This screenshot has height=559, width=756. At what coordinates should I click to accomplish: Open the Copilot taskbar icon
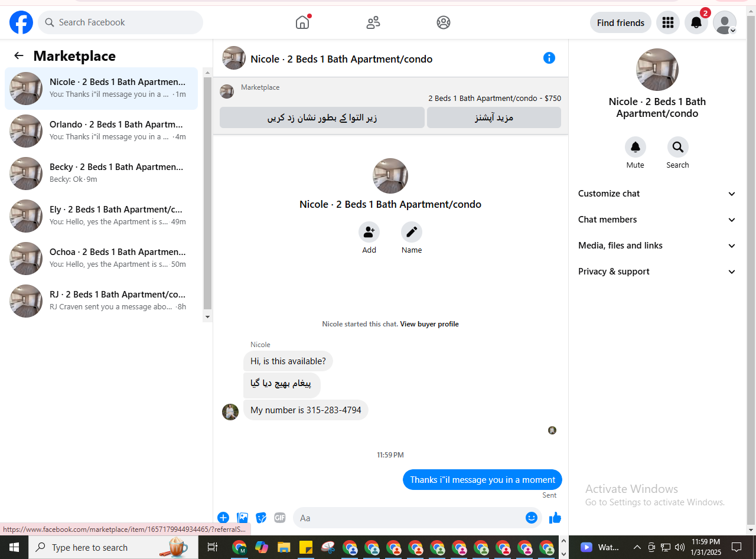pos(262,547)
